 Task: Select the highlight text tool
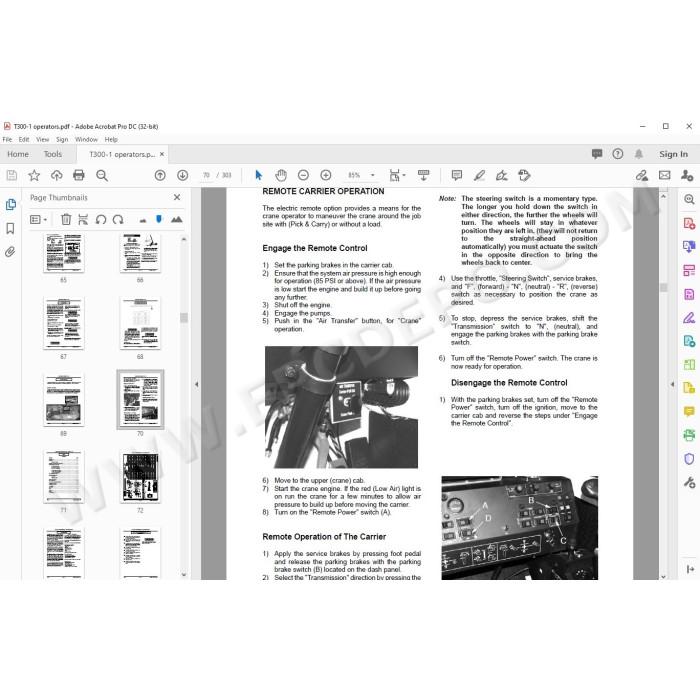click(479, 175)
